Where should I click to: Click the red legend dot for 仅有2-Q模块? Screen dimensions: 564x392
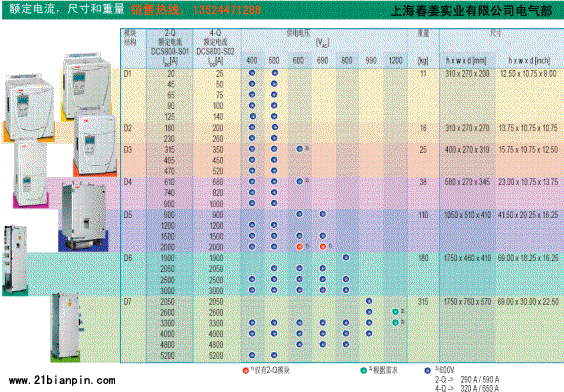pos(246,370)
